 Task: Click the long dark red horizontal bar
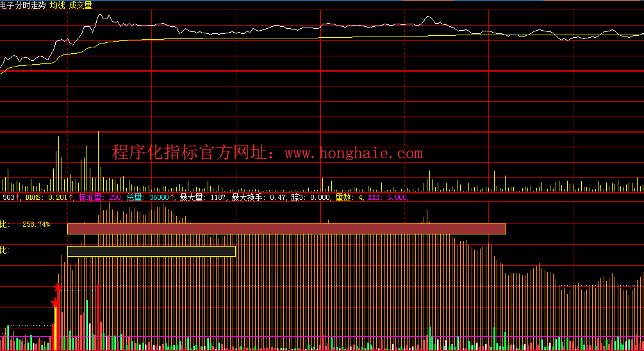click(x=286, y=229)
